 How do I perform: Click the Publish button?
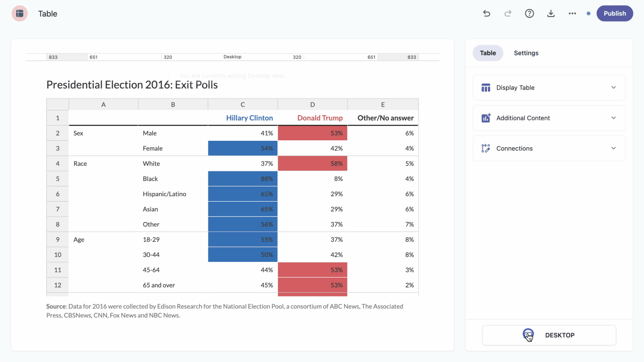[x=615, y=14]
